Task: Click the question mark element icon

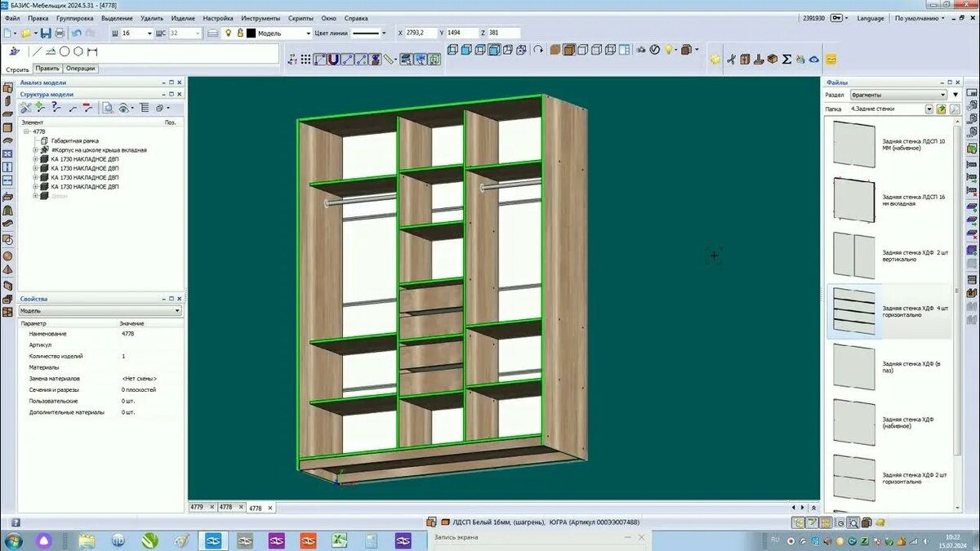Action: point(56,108)
